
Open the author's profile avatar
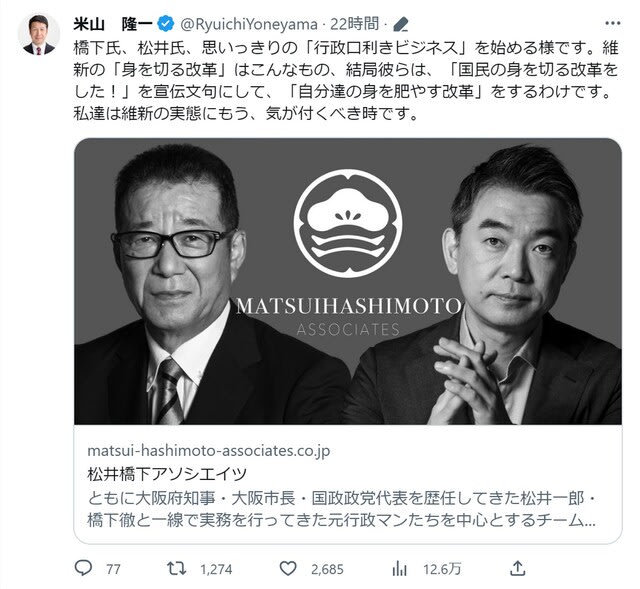click(x=39, y=34)
